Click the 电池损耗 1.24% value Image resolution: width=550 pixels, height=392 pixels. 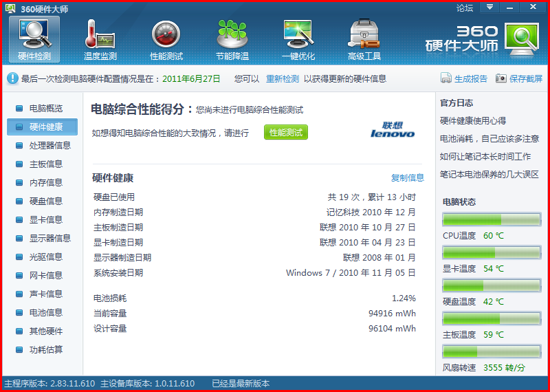(404, 298)
